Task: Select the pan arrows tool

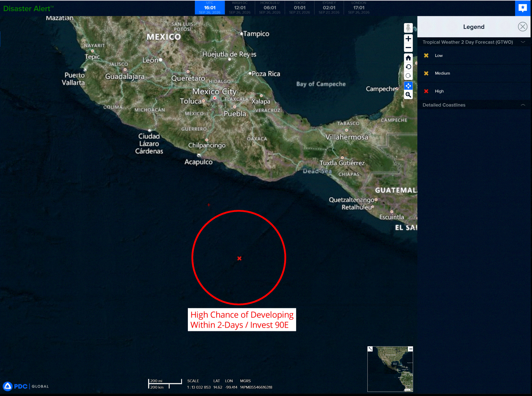Action: click(x=408, y=86)
